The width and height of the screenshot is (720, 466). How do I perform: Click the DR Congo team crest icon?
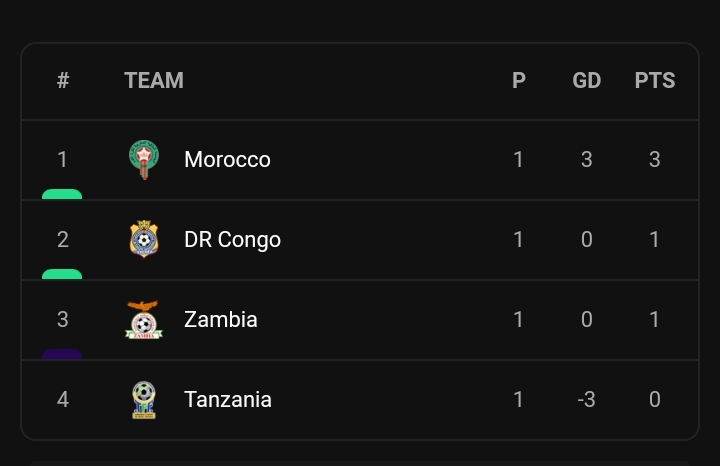144,240
